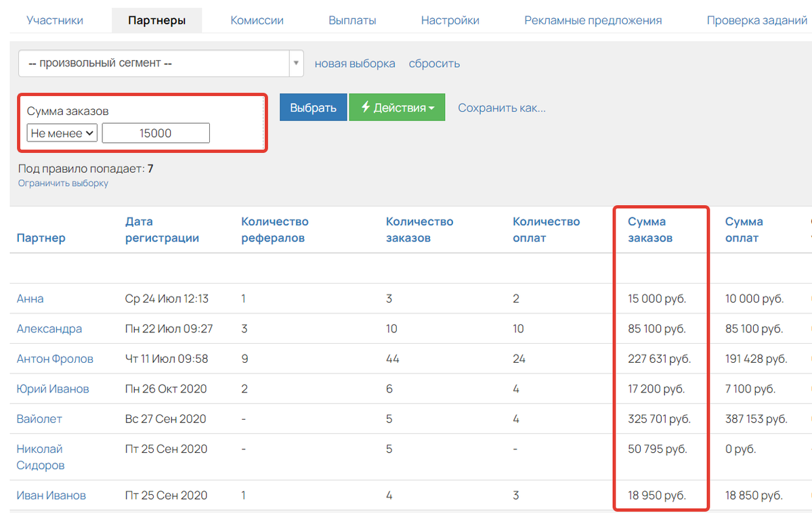Open the Участники tab
Viewport: 812px width, 513px height.
[x=54, y=20]
